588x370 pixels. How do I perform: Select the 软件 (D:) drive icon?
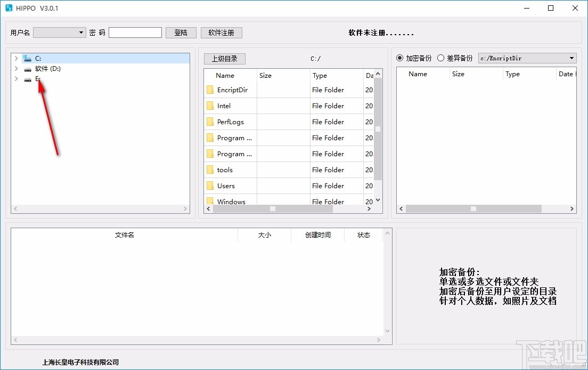(x=27, y=69)
